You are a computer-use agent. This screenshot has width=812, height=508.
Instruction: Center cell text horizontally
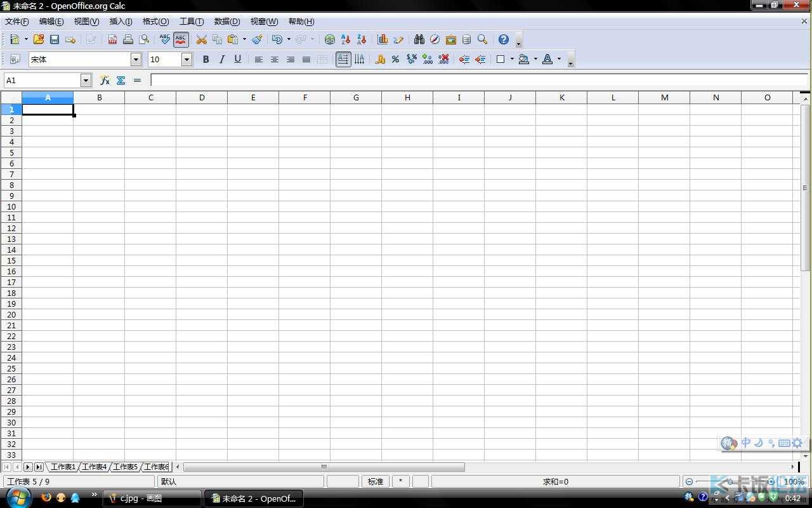pos(275,59)
